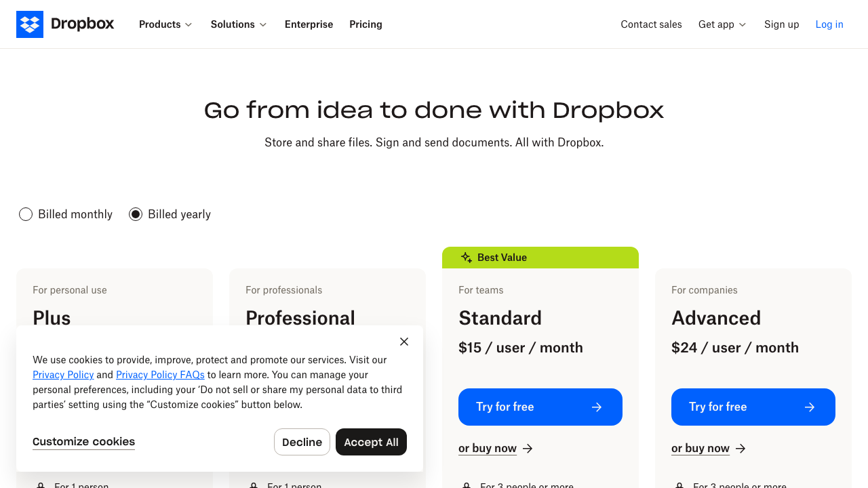868x488 pixels.
Task: Select Pricing in the navigation bar
Action: pyautogui.click(x=366, y=24)
